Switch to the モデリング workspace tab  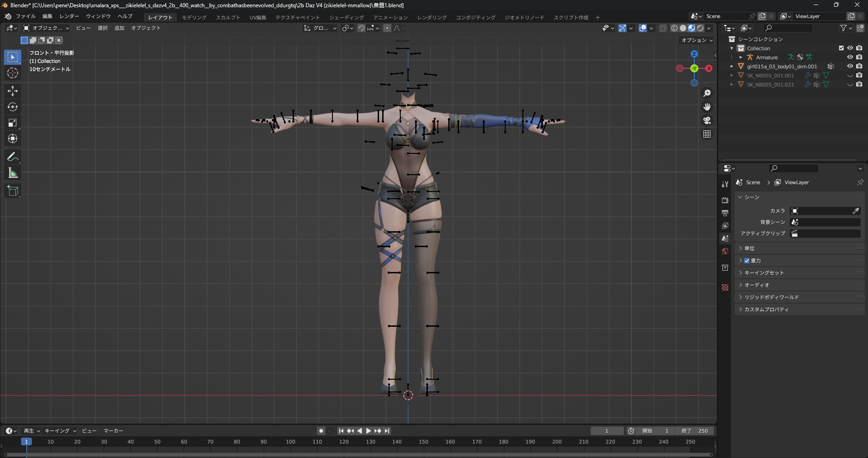pyautogui.click(x=194, y=17)
